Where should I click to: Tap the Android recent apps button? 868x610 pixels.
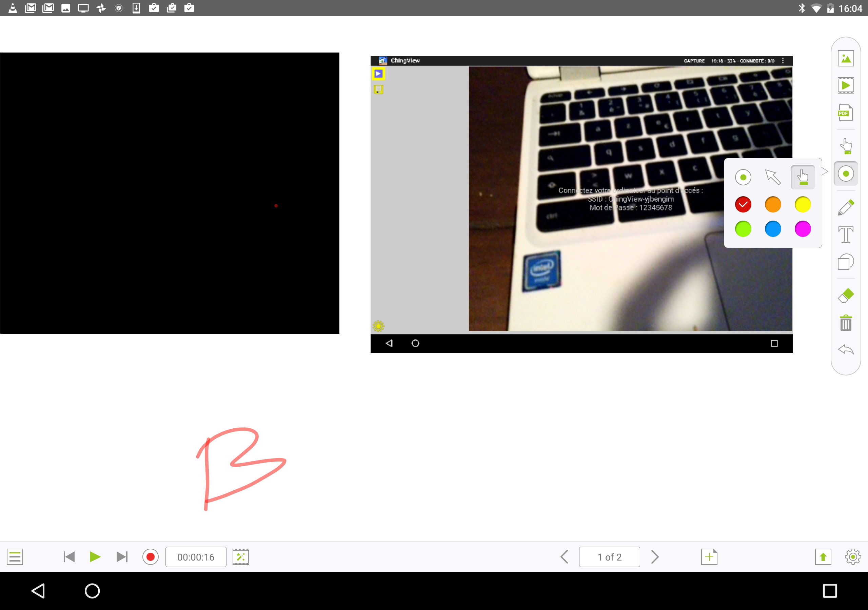tap(830, 591)
